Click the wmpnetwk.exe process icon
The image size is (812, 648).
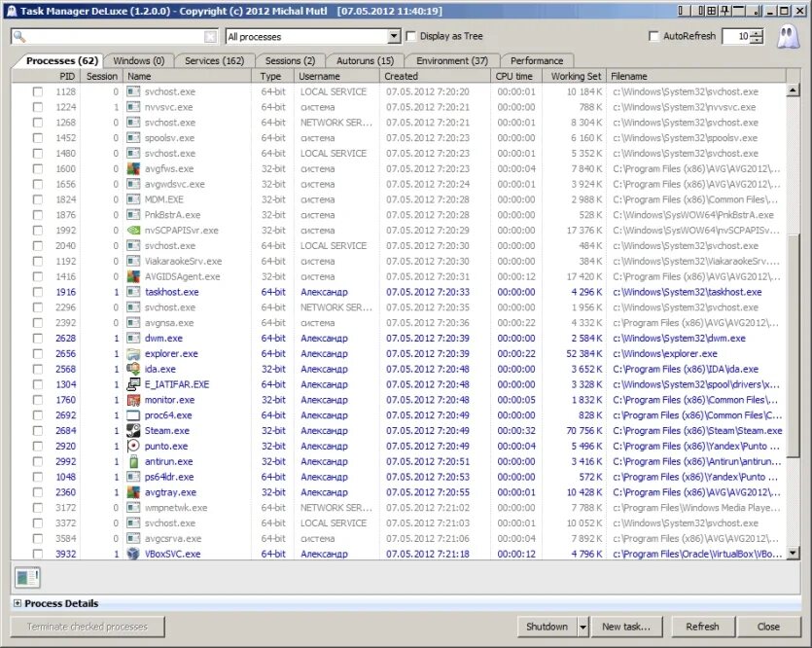(x=133, y=508)
